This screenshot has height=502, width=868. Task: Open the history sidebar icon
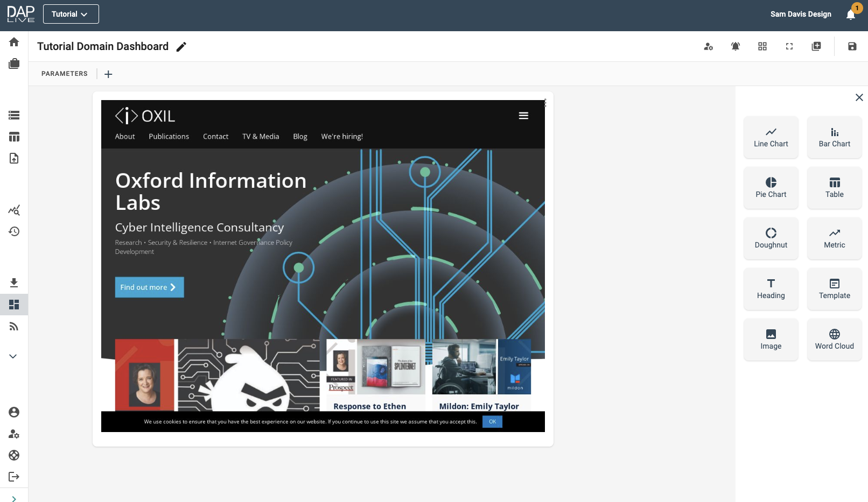tap(14, 231)
